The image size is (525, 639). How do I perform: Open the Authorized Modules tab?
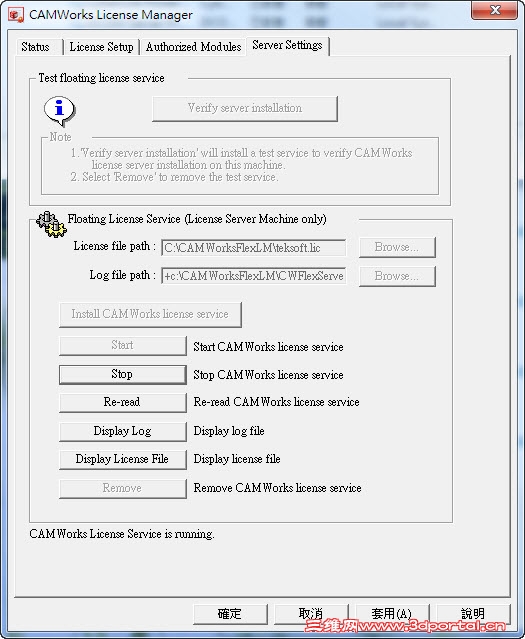[193, 46]
